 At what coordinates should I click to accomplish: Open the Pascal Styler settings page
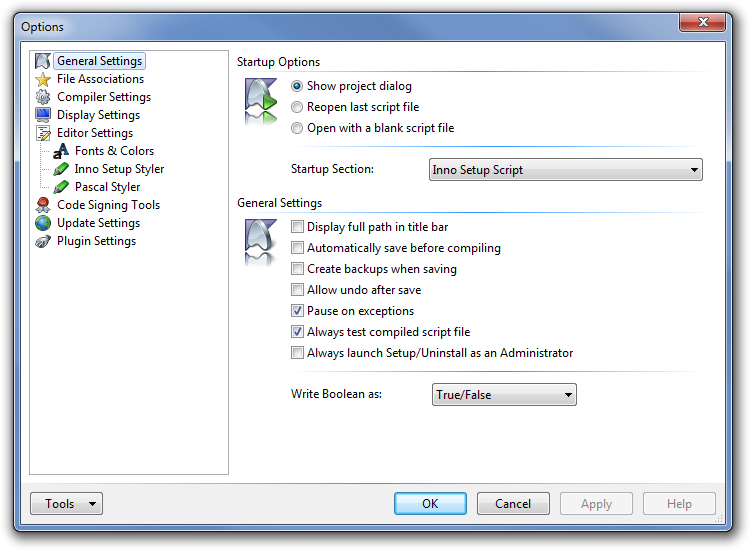(x=107, y=187)
